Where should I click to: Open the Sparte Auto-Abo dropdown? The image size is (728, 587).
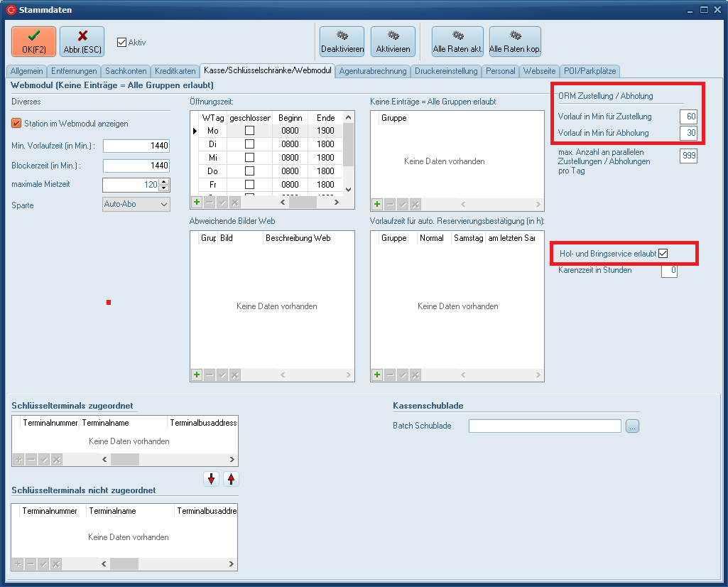tap(164, 205)
